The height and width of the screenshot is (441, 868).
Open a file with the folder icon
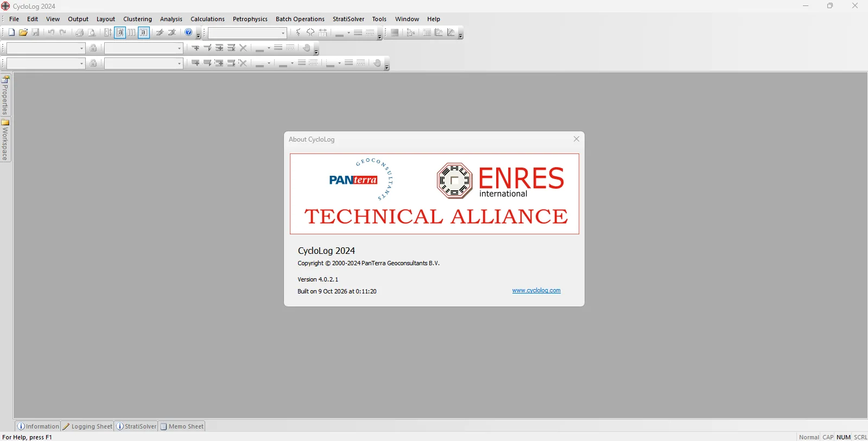(23, 33)
